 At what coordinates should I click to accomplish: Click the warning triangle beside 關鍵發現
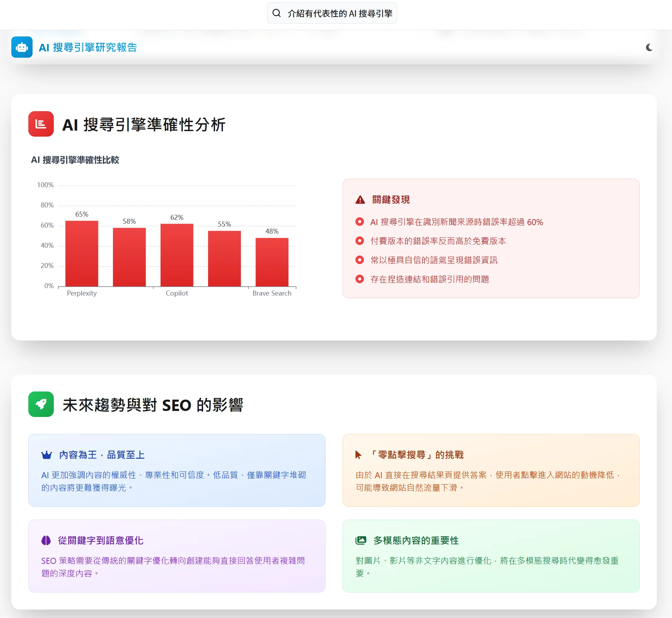[x=360, y=200]
